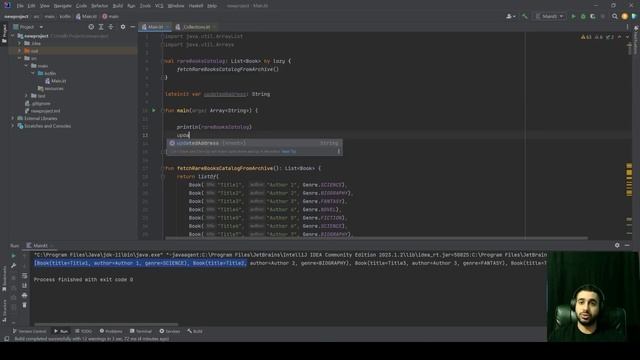Rerun program with green arrow in Run panel

13,256
